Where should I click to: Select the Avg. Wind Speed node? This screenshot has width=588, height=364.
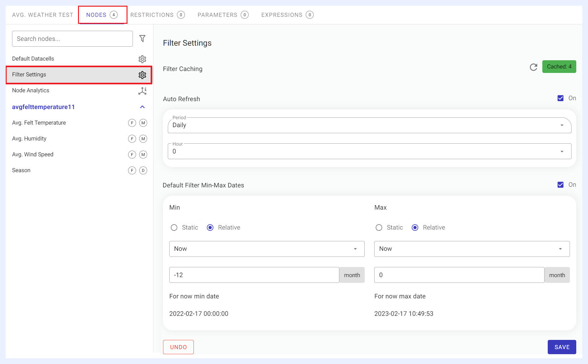click(x=79, y=154)
